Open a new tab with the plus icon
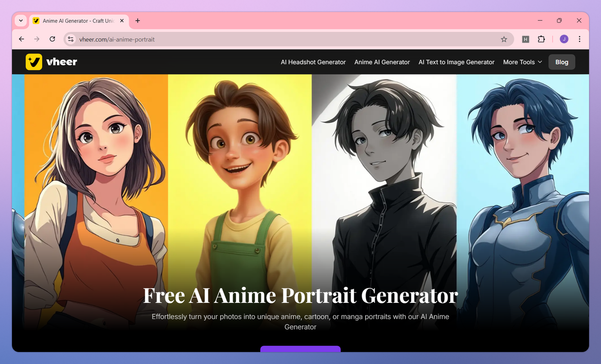 (138, 21)
